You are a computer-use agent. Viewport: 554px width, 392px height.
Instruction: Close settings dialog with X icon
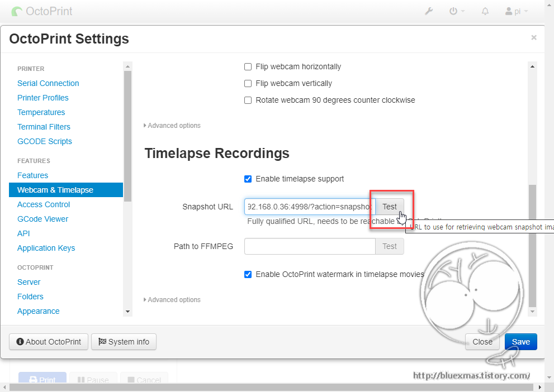tap(534, 37)
